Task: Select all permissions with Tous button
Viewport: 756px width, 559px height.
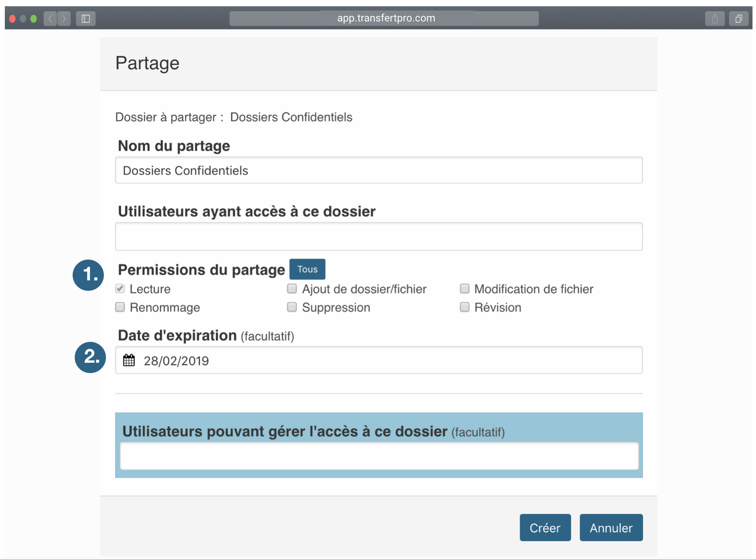Action: click(x=307, y=269)
